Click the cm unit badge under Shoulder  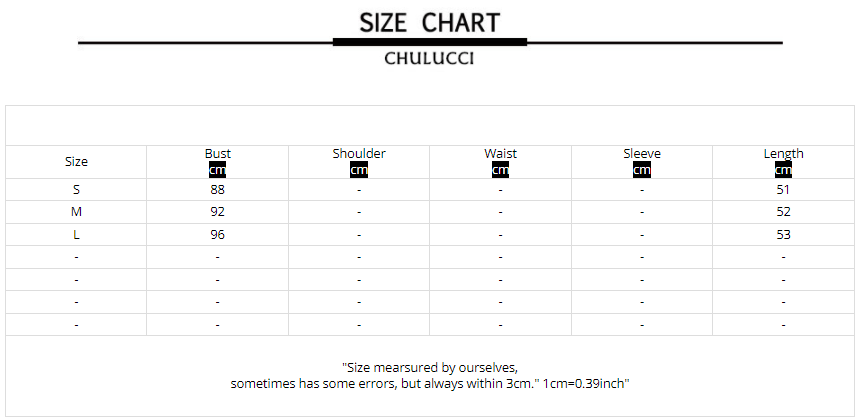(x=359, y=170)
